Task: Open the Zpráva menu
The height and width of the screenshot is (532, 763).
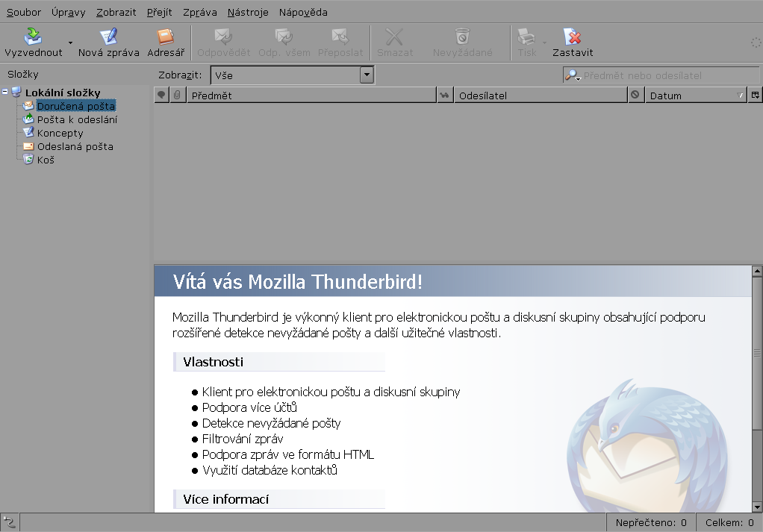Action: [199, 12]
